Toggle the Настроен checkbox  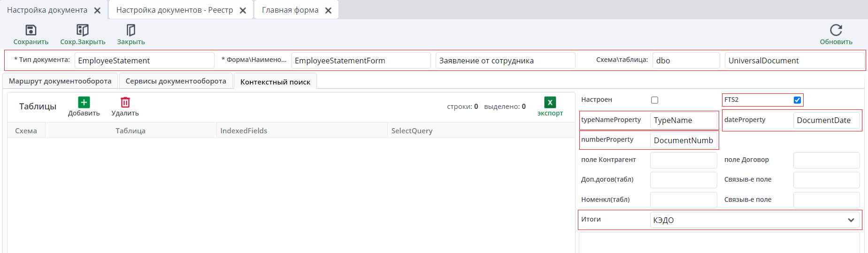pyautogui.click(x=655, y=100)
